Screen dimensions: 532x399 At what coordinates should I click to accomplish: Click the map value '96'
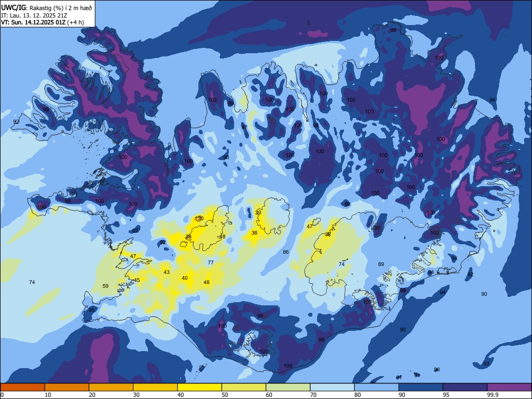226,157
